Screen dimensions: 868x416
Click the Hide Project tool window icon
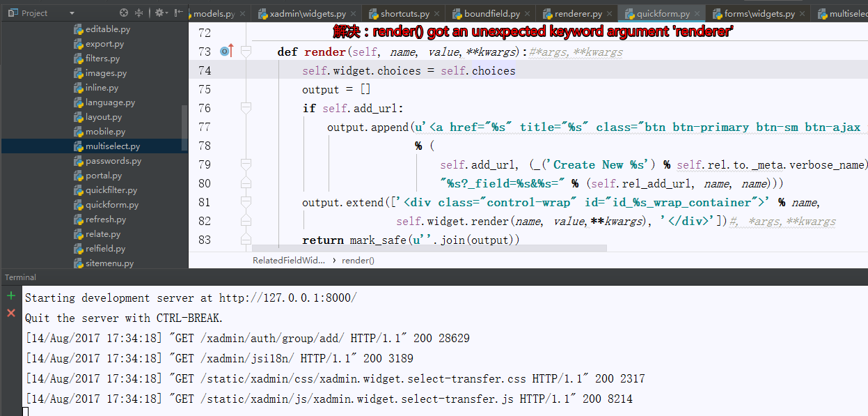tap(178, 13)
